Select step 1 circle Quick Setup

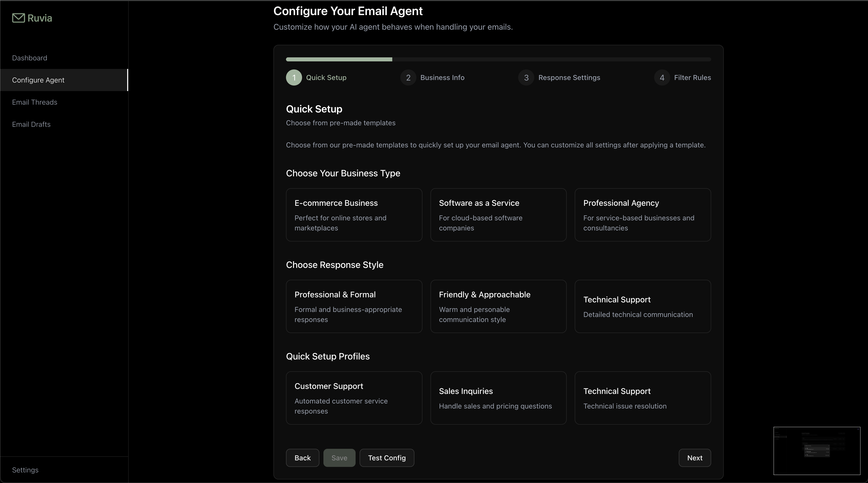point(294,77)
